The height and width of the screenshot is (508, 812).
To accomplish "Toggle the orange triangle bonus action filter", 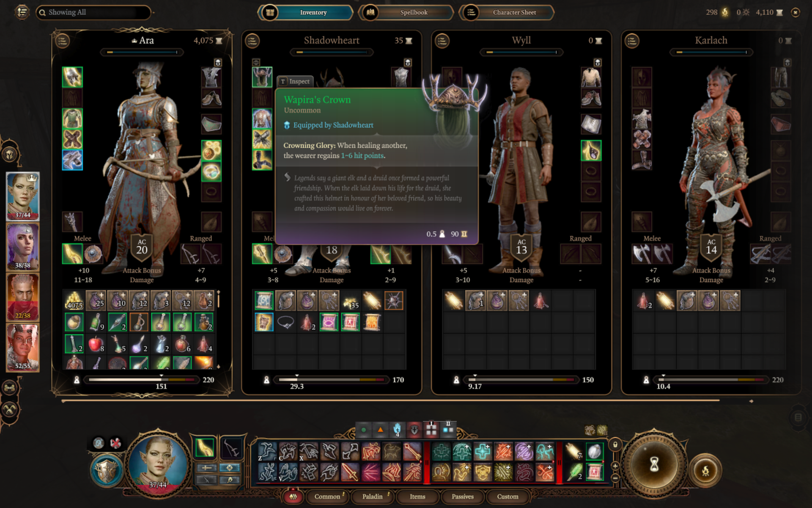I will coord(380,430).
